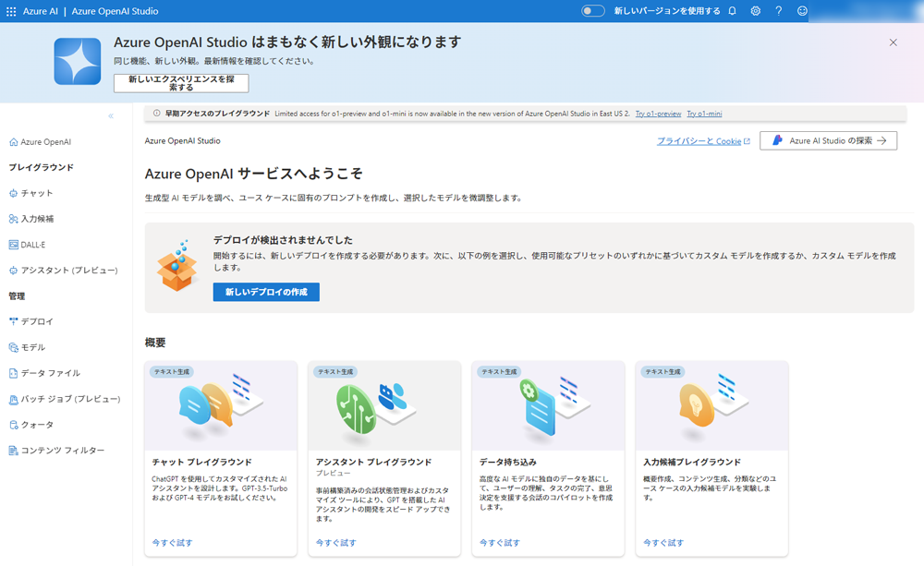
Task: Click the external link icon after Cookie
Action: tap(748, 141)
